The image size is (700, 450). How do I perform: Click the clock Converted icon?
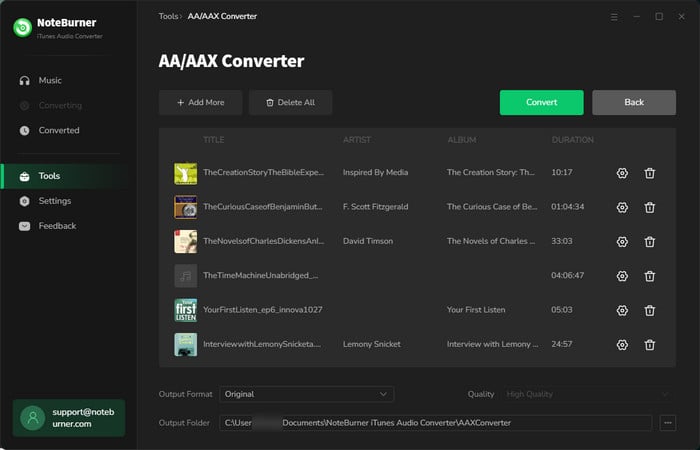coord(25,130)
